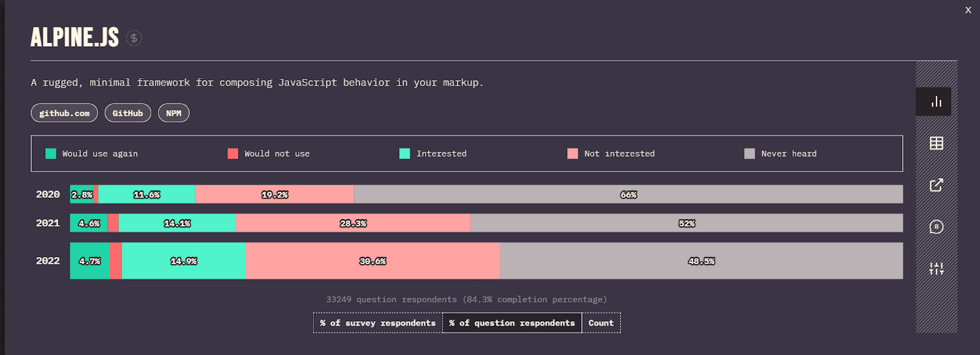Image resolution: width=980 pixels, height=355 pixels.
Task: Open the GitHub link pill
Action: (127, 113)
